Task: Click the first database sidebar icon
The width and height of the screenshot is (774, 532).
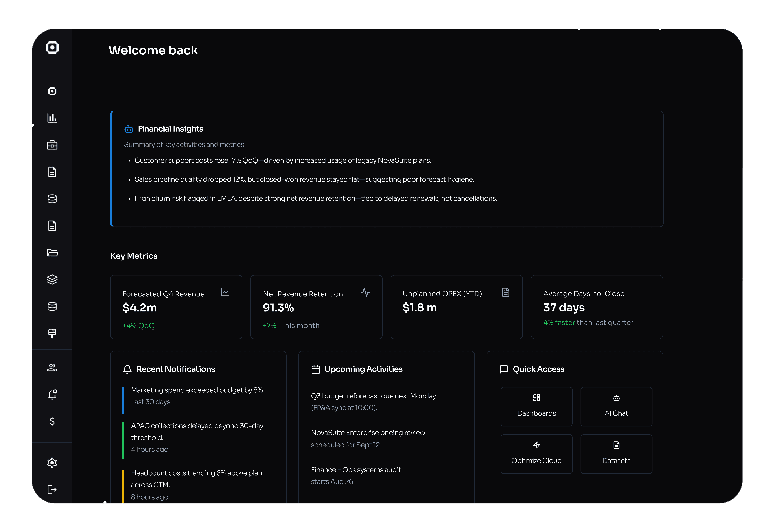Action: (52, 199)
